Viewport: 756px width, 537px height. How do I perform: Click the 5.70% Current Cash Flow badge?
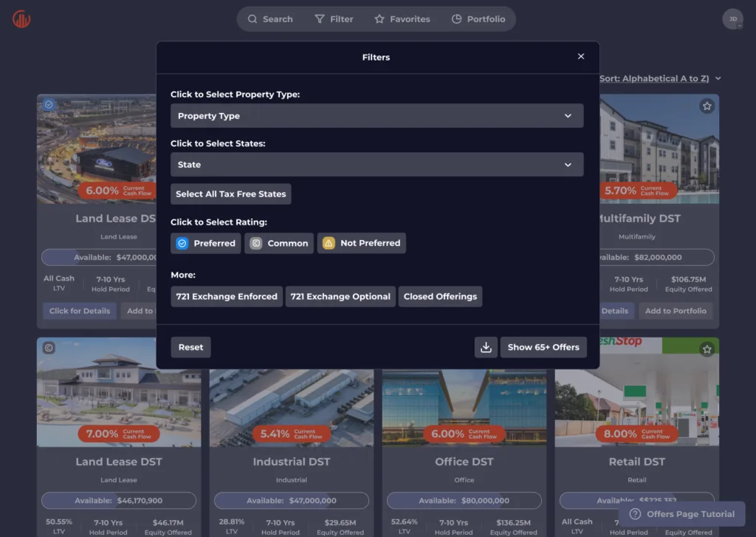[x=637, y=191]
